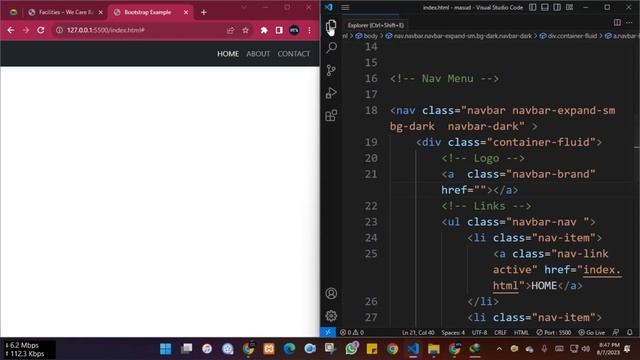Viewport: 640px width, 360px height.
Task: Click the CONTACT link in the webpage navbar
Action: (x=293, y=53)
